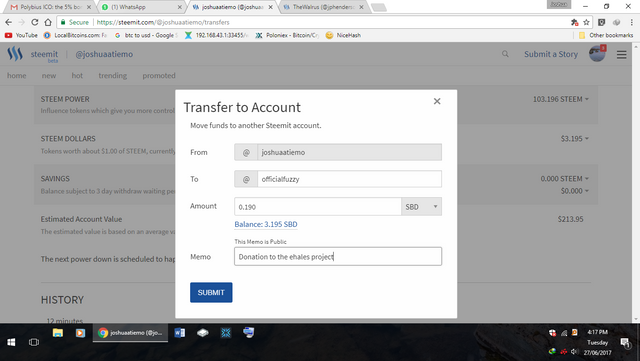
Task: Go to the promoted posts link
Action: [x=159, y=76]
